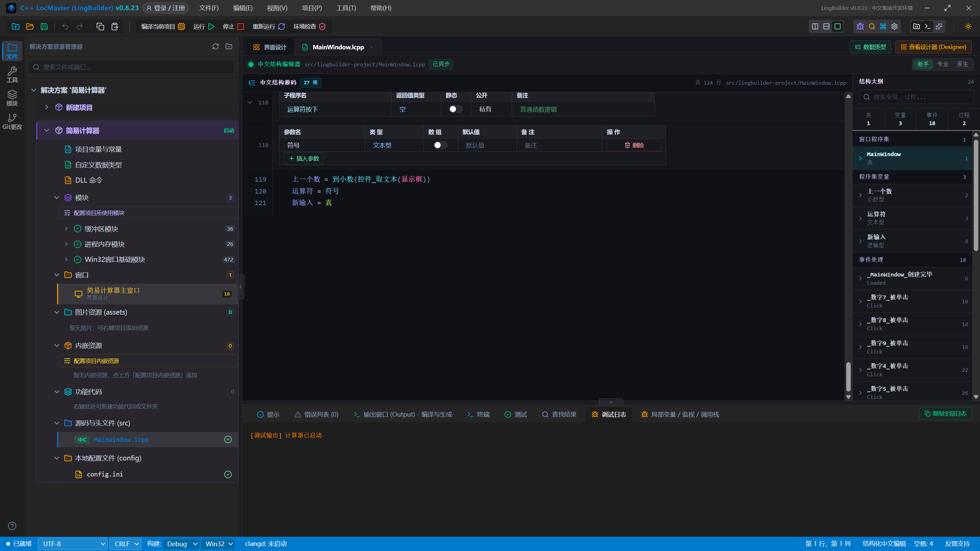This screenshot has width=980, height=551.
Task: Open the 工具(T) menu
Action: pos(346,8)
